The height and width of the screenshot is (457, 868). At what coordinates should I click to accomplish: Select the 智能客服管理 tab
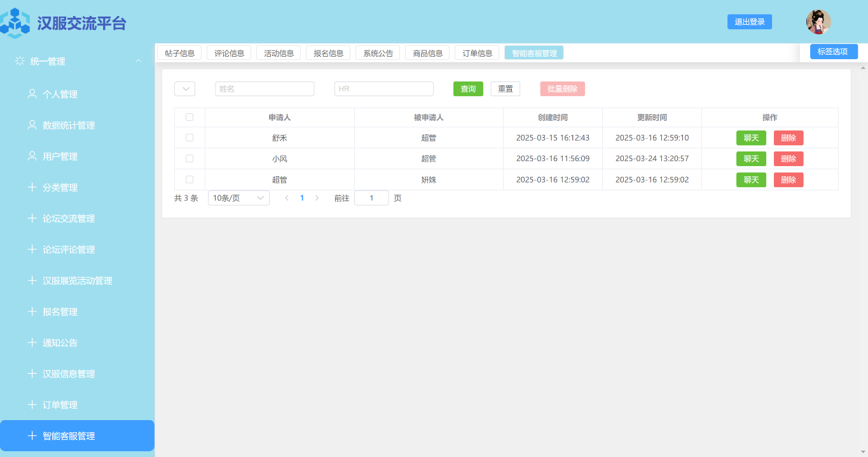click(x=534, y=53)
